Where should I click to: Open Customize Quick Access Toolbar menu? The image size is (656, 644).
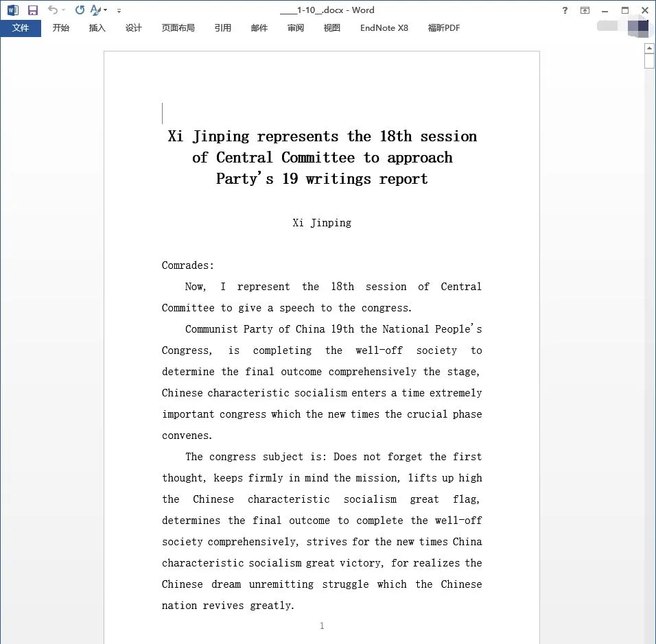click(x=119, y=10)
